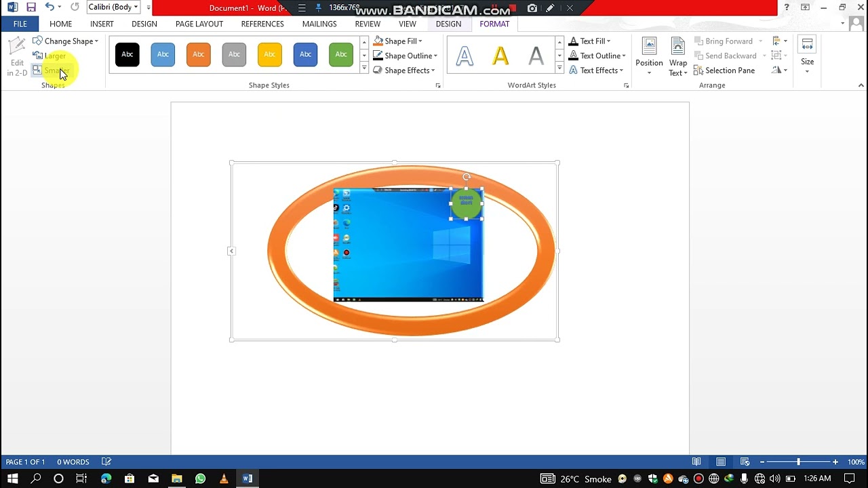Open the VIEW tab
The height and width of the screenshot is (488, 868).
point(408,24)
